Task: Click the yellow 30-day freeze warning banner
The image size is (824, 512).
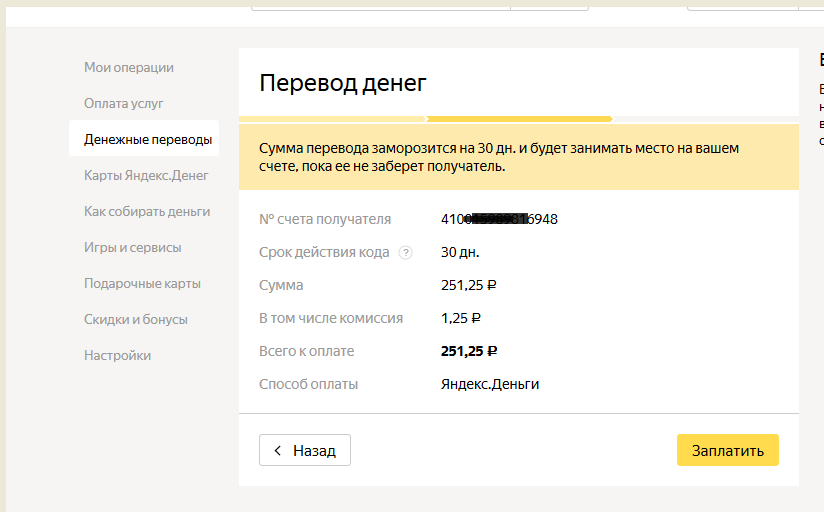Action: 518,157
